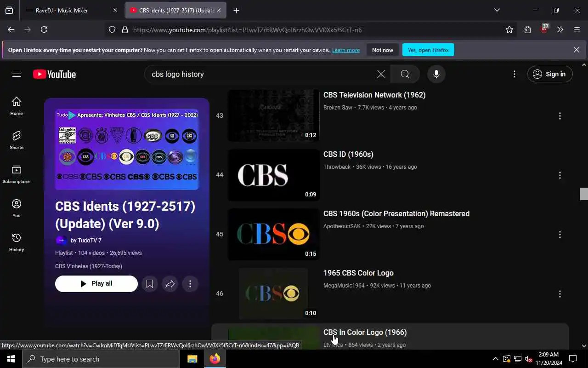
Task: Run search with magnifier button
Action: point(405,74)
